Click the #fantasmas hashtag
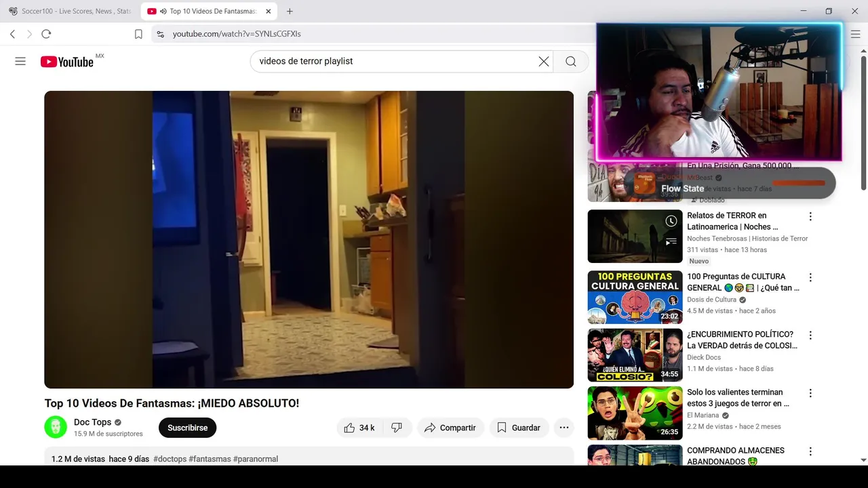This screenshot has height=488, width=868. click(210, 459)
